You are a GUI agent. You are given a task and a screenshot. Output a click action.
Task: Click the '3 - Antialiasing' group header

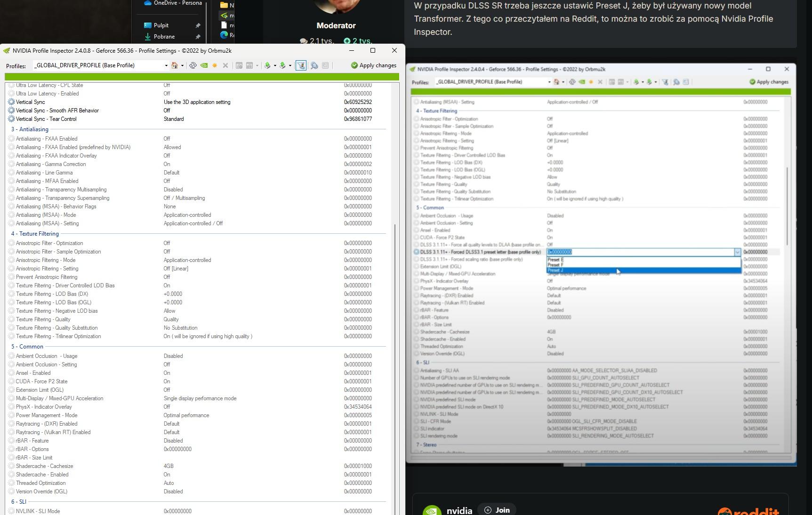[30, 129]
